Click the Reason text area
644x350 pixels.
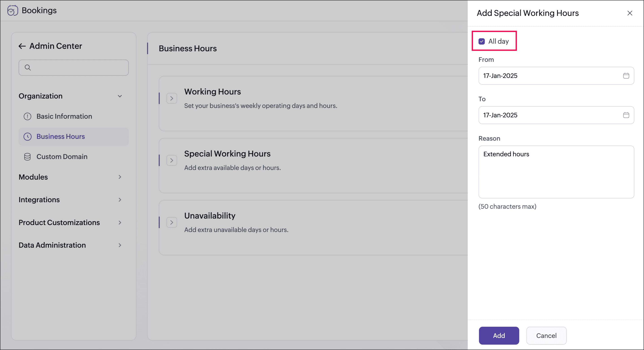click(556, 172)
